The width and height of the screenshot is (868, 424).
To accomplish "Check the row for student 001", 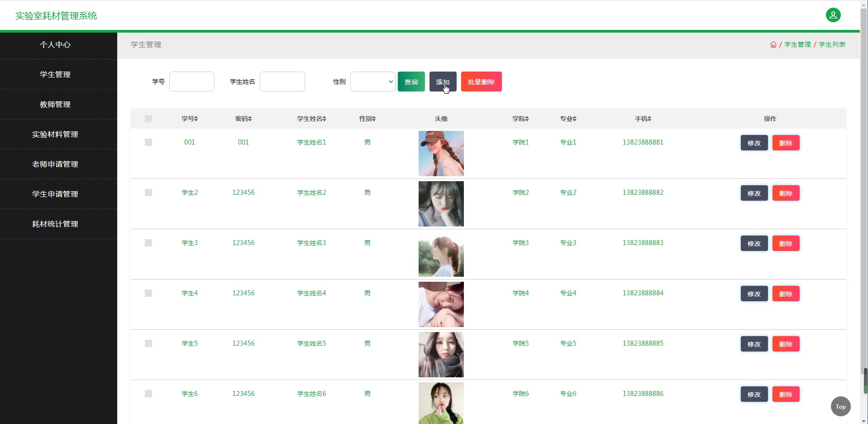I will [x=148, y=142].
